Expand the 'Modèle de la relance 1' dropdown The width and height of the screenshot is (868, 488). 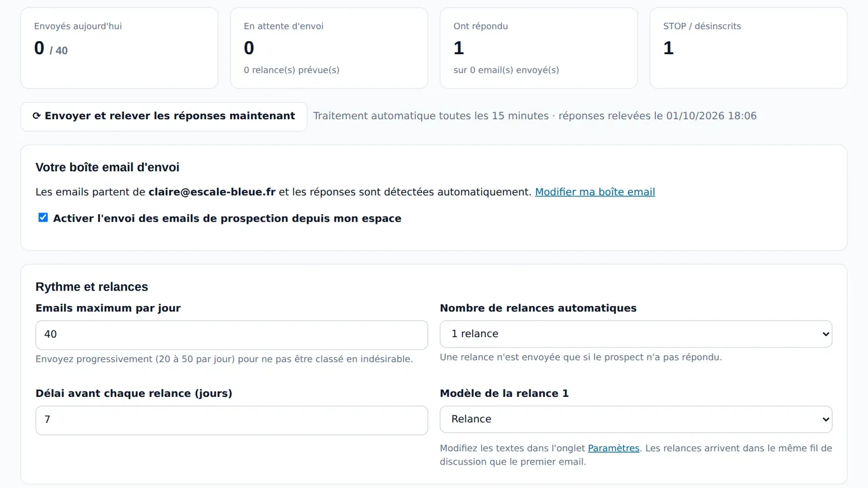[x=636, y=419]
